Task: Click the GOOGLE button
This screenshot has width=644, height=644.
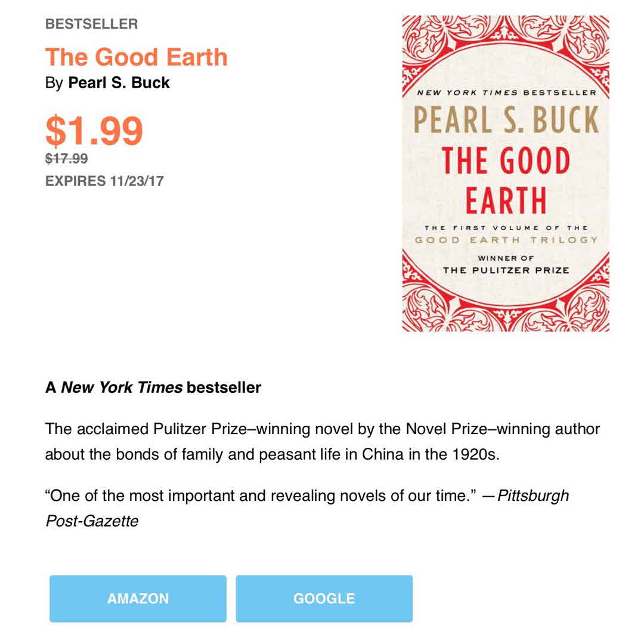Action: (x=324, y=599)
